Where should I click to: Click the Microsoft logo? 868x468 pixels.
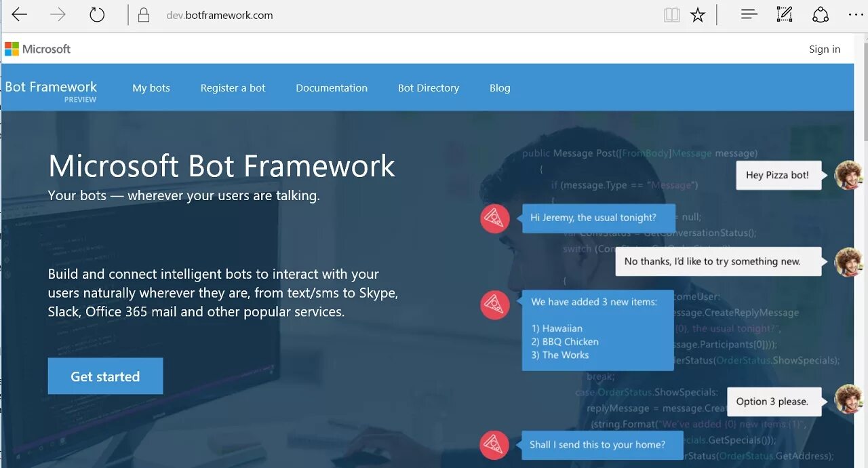pyautogui.click(x=38, y=49)
